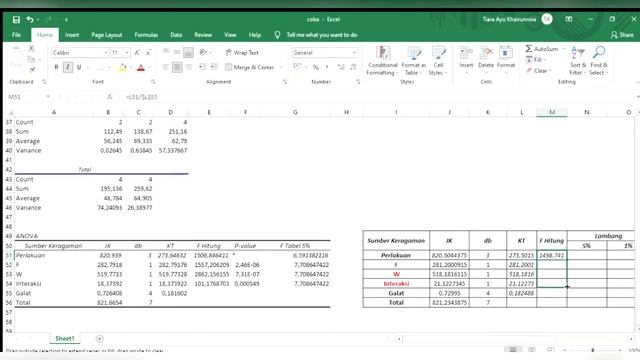
Task: Switch to Data tab
Action: (176, 35)
